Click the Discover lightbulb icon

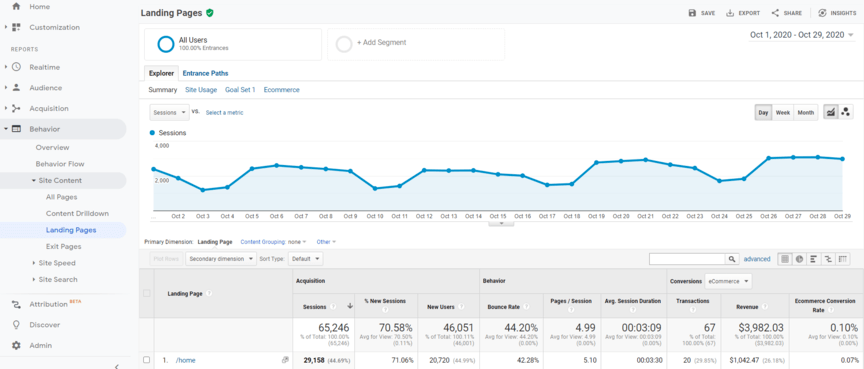[16, 325]
